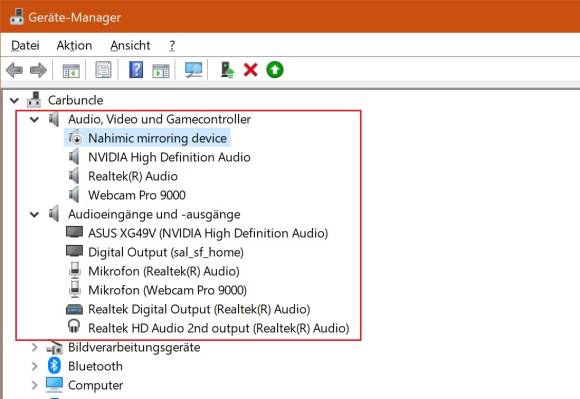Viewport: 580px width, 399px height.
Task: Expand the Computer category
Action: 34,385
